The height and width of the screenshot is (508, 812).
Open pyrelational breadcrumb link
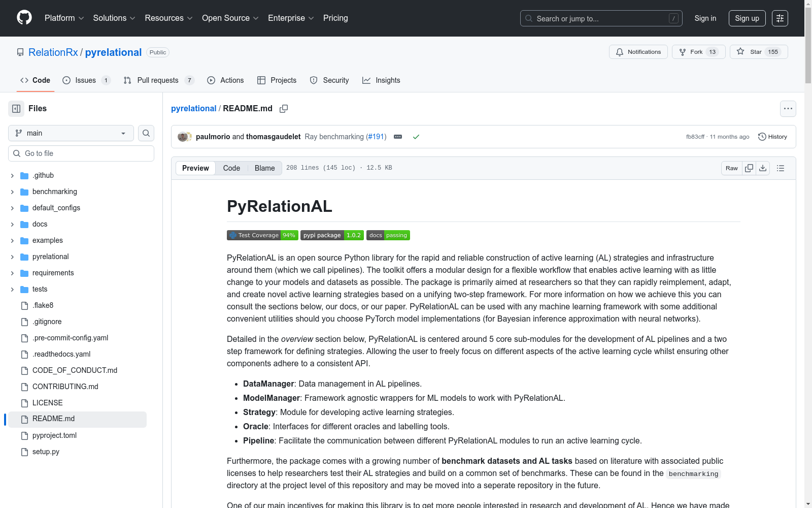pyautogui.click(x=194, y=108)
